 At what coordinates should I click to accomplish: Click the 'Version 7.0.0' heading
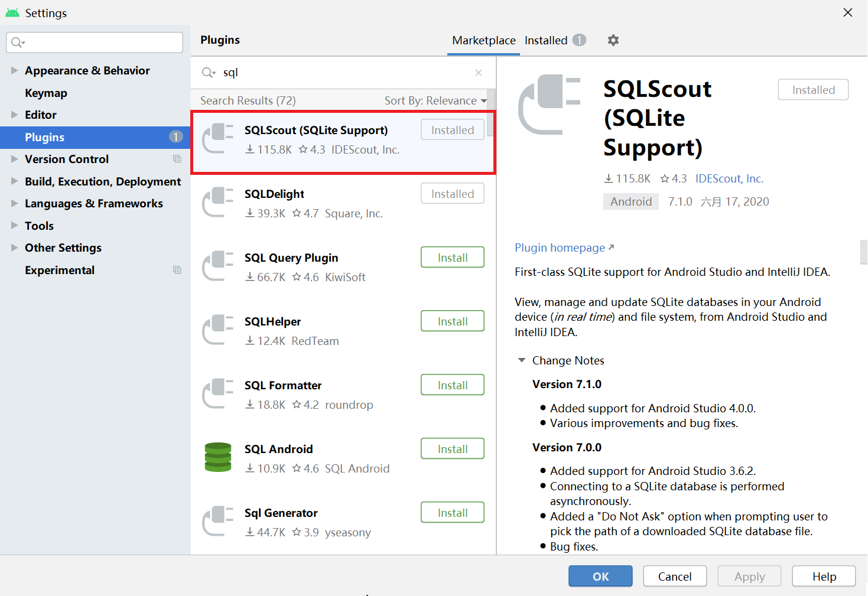(x=567, y=447)
